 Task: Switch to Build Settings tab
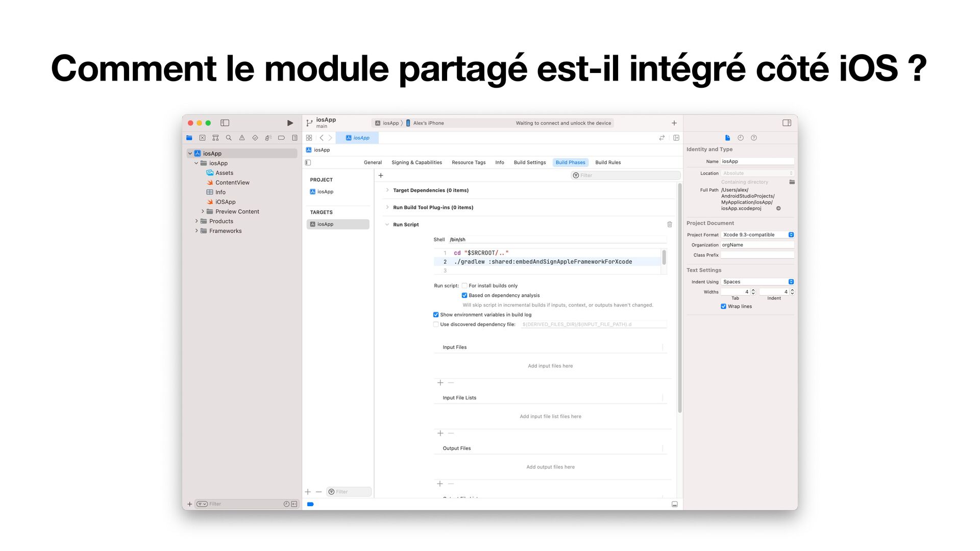pos(530,163)
